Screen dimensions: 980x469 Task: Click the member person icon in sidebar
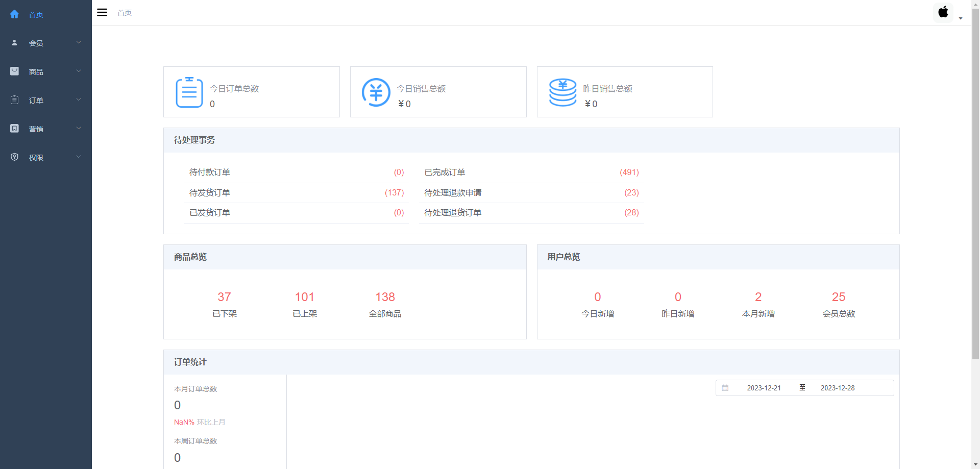click(14, 43)
